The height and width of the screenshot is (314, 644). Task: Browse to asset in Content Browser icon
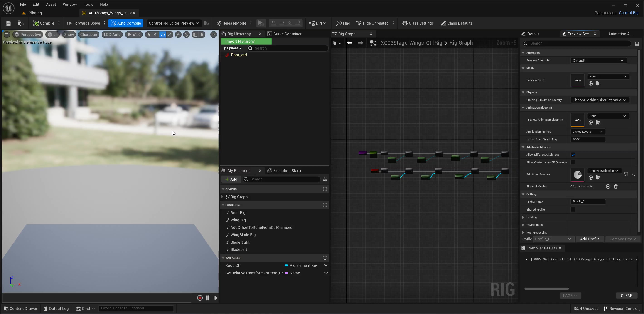pyautogui.click(x=20, y=23)
